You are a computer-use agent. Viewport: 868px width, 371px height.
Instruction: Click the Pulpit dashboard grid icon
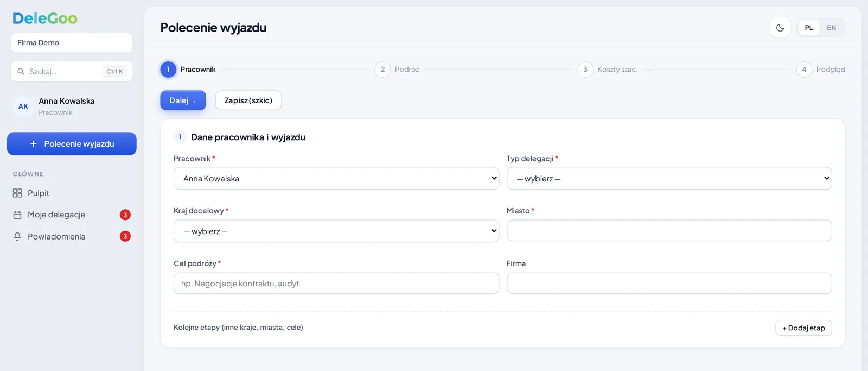(x=17, y=193)
